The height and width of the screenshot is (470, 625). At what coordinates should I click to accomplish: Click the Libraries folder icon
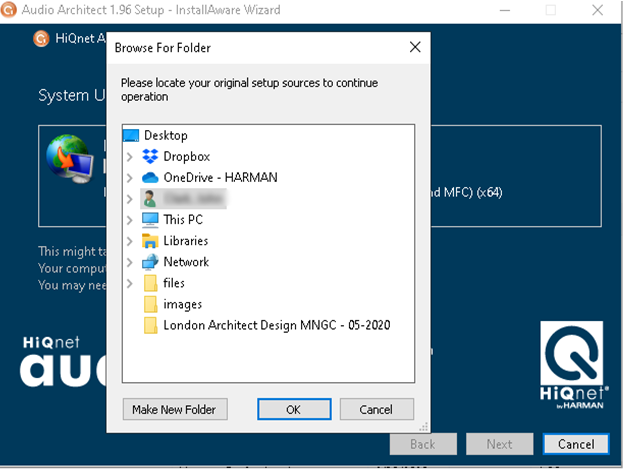click(x=150, y=241)
